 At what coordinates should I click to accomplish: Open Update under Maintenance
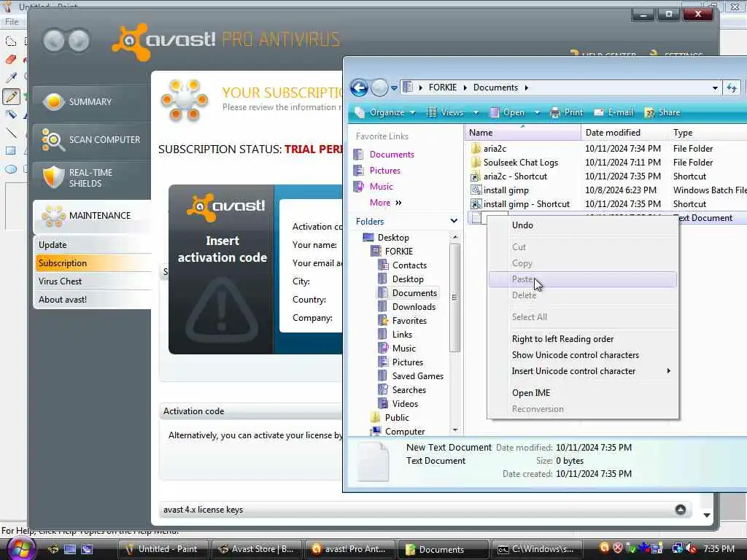[x=93, y=245]
